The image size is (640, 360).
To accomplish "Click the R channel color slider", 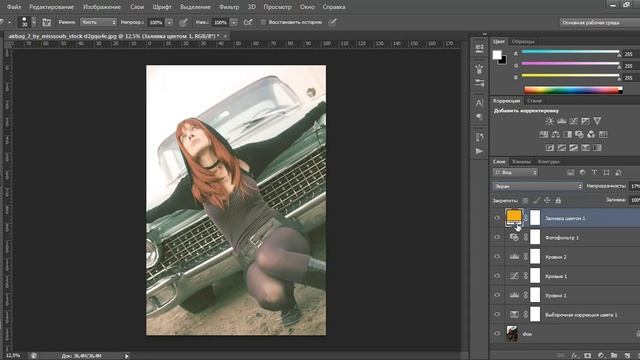I will [x=571, y=52].
